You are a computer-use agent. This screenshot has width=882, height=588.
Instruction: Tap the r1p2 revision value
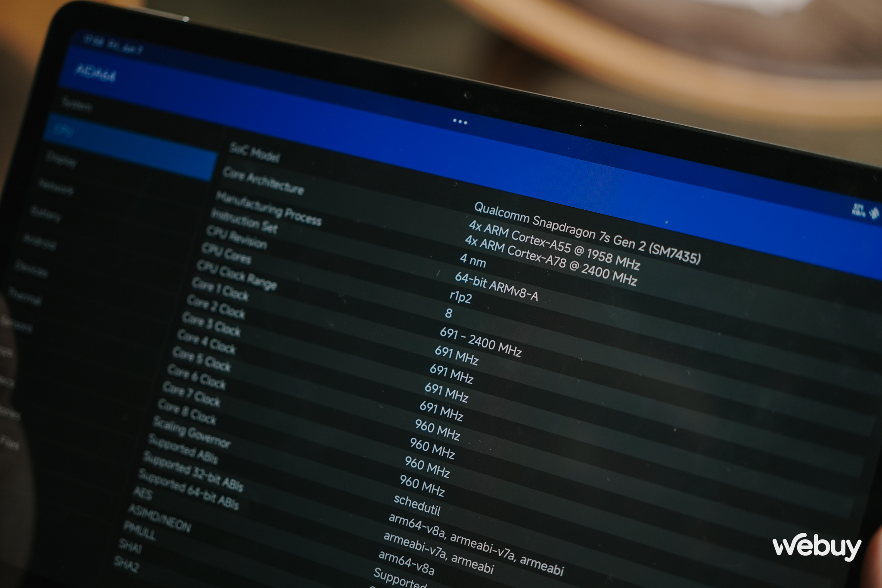point(461,296)
